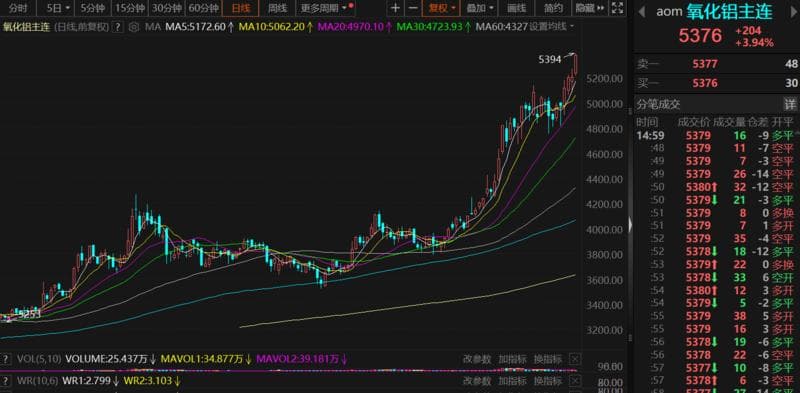
Task: Open WR indicator help icon
Action: click(6, 381)
